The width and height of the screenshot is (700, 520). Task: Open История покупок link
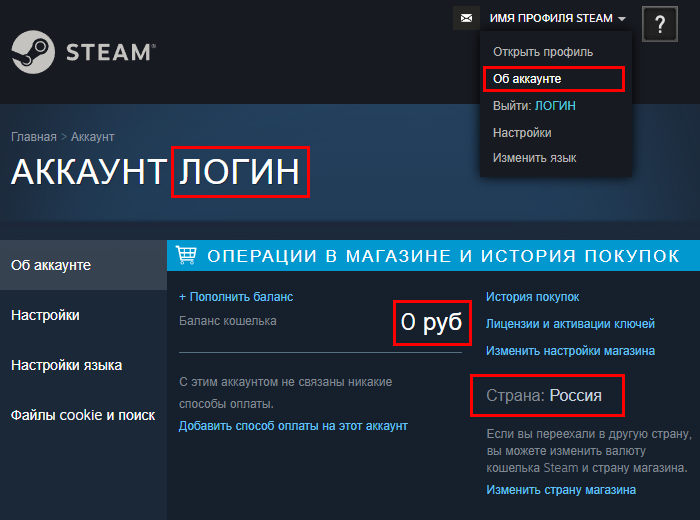point(532,297)
